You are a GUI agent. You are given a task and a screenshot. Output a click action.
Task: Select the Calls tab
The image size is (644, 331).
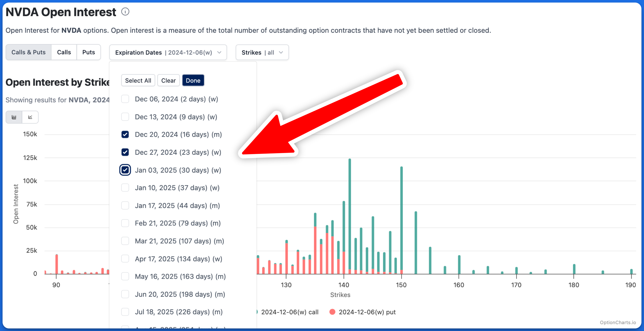pos(64,52)
